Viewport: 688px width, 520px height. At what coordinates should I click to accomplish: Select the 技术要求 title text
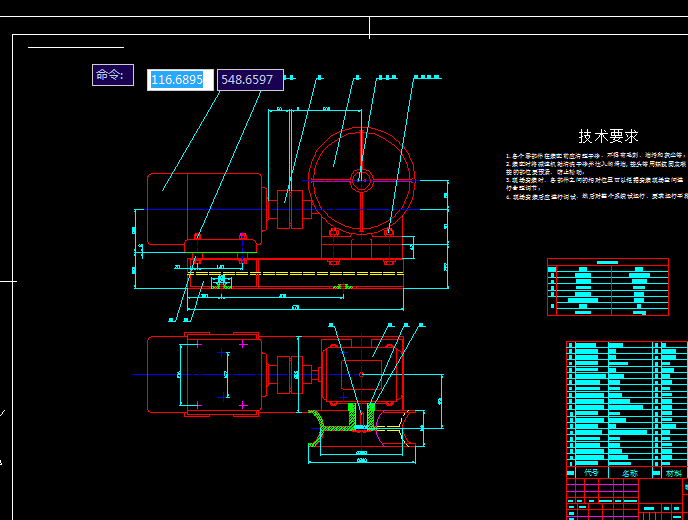point(608,136)
